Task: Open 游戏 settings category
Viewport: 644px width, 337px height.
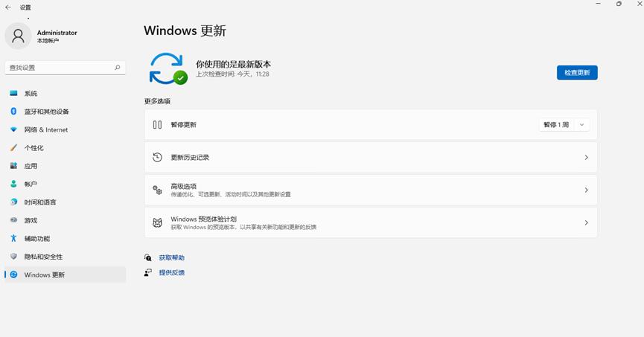Action: pyautogui.click(x=66, y=220)
